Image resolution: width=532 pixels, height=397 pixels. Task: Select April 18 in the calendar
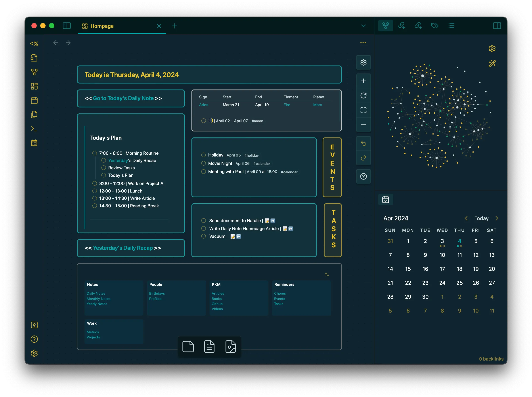pyautogui.click(x=459, y=269)
